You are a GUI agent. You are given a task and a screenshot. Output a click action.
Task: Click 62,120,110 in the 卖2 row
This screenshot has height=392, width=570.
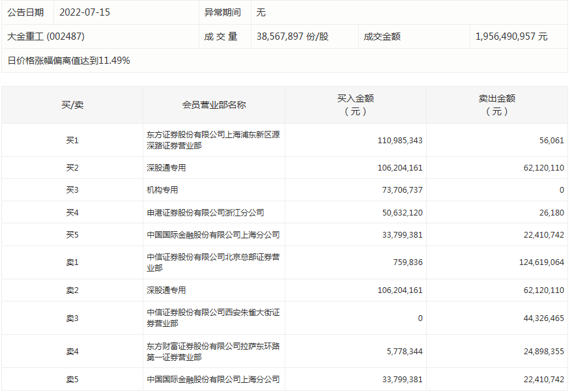[544, 290]
